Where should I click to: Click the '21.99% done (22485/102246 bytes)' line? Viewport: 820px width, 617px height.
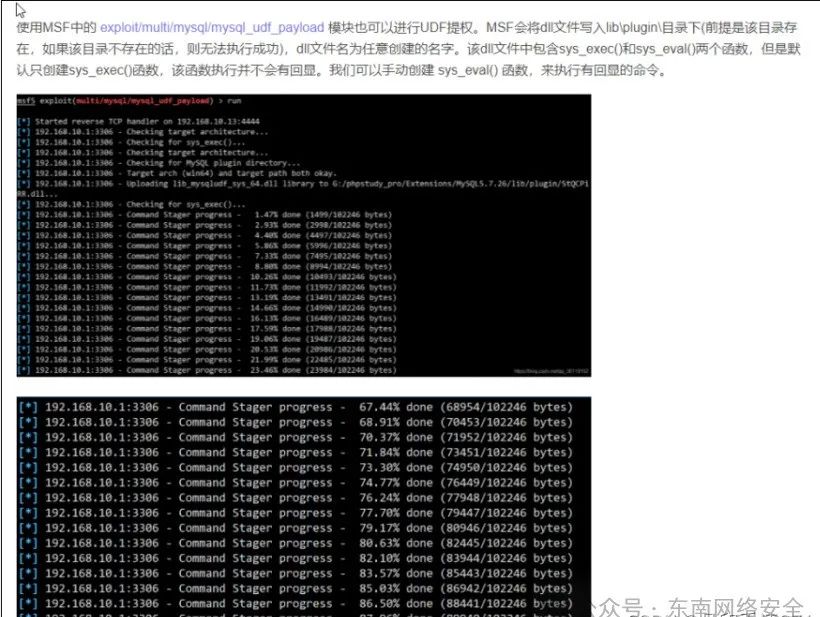point(207,360)
